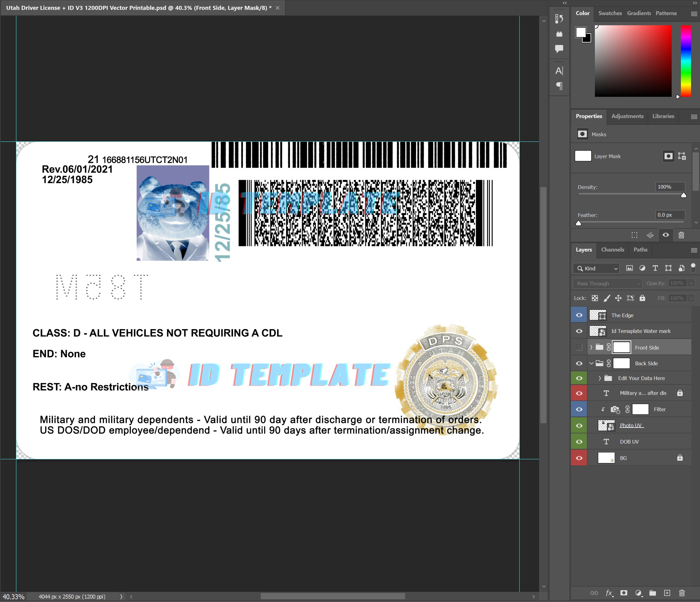Open Layers panel options menu

694,250
